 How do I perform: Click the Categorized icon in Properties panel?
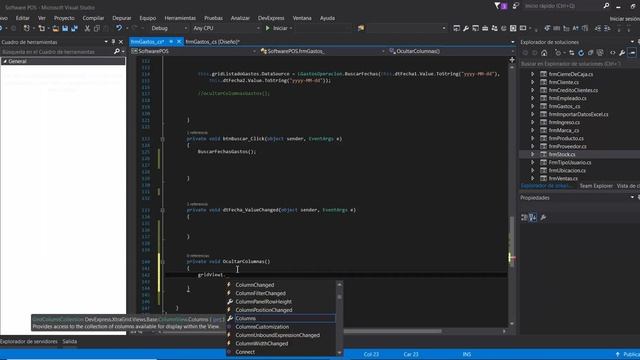click(x=524, y=218)
